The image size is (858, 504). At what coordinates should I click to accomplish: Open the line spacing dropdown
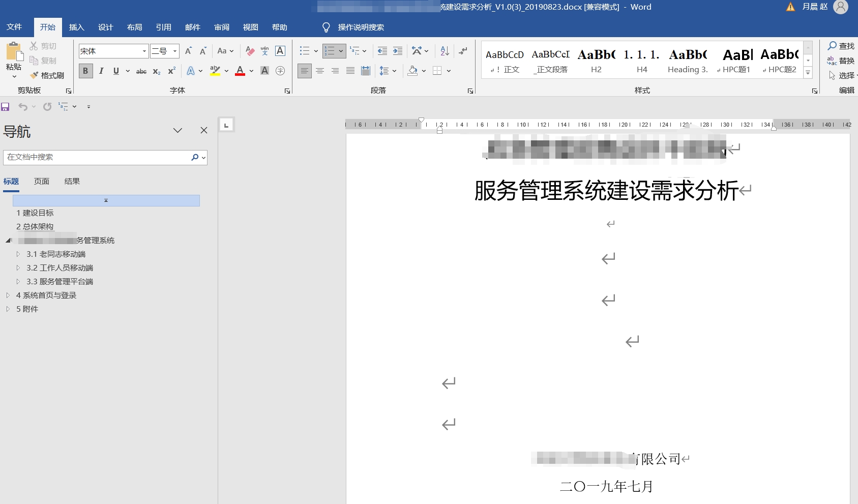(388, 71)
